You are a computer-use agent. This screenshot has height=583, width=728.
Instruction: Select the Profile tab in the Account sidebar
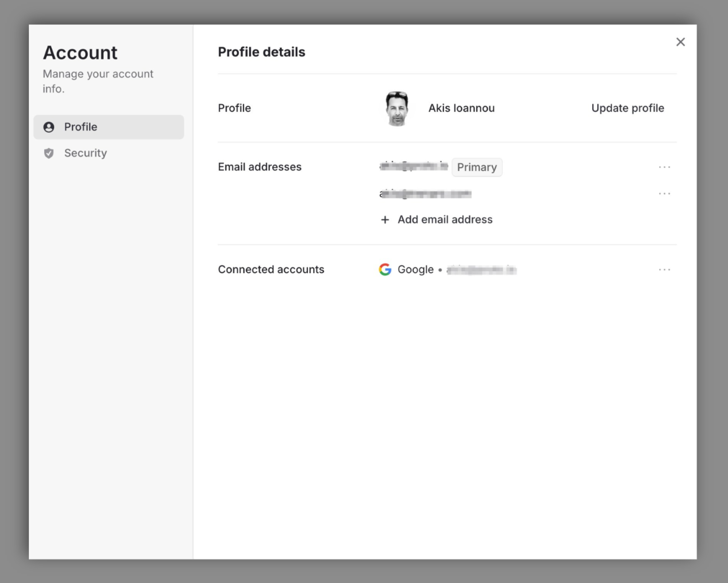click(x=81, y=127)
